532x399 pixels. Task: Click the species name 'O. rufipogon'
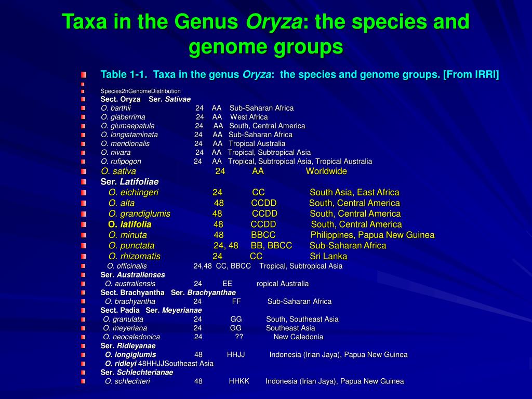pos(121,162)
